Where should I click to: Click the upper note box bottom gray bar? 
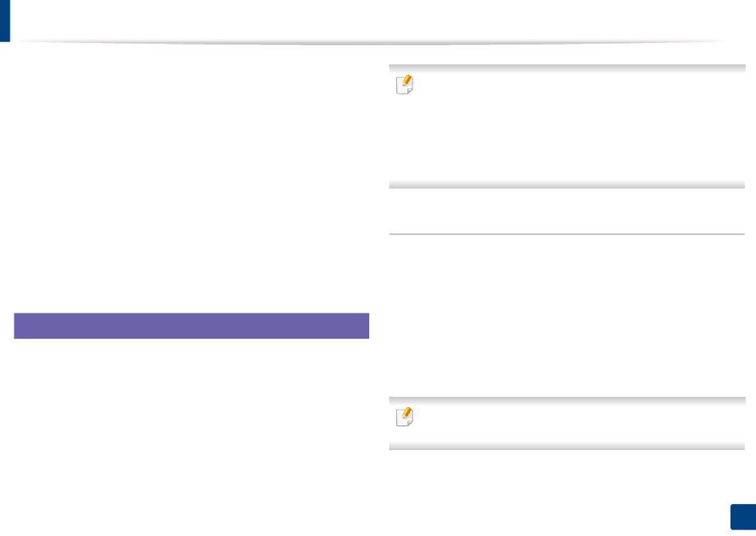click(567, 184)
